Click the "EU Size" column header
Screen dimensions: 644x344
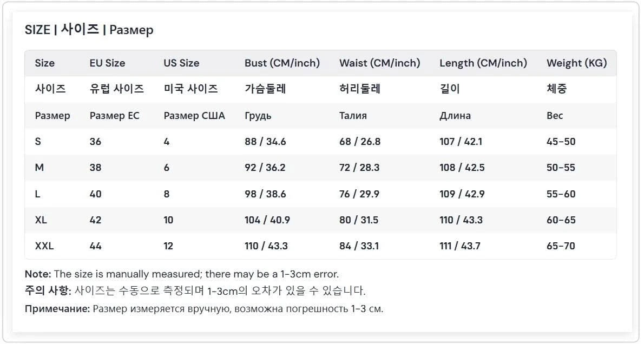(x=107, y=63)
